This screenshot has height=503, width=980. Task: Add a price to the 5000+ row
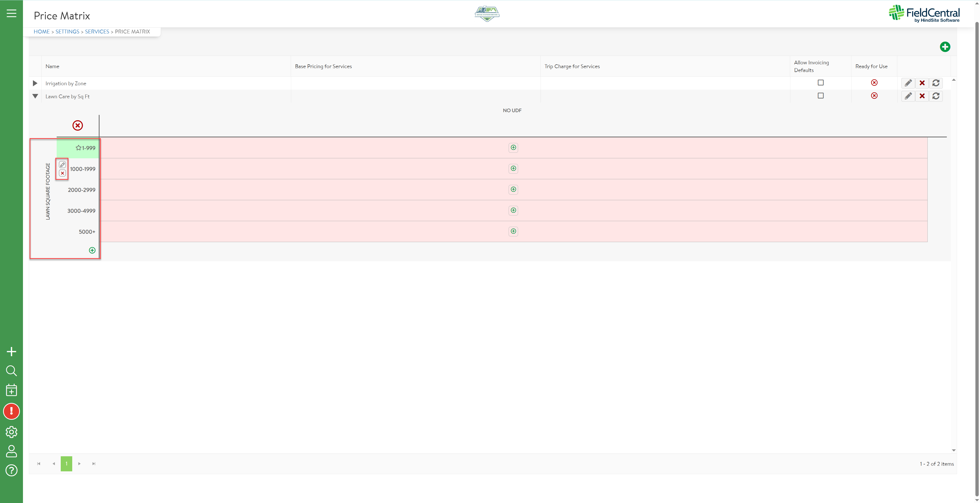pos(513,231)
